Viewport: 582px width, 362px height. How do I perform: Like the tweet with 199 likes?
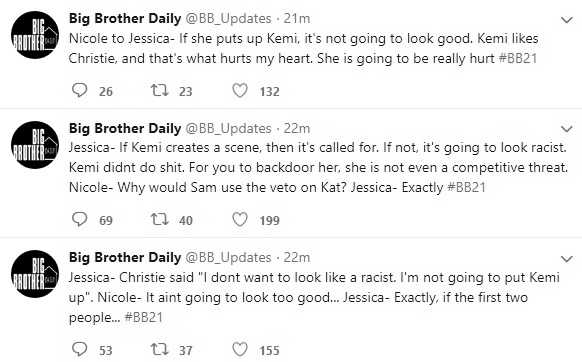pyautogui.click(x=240, y=219)
